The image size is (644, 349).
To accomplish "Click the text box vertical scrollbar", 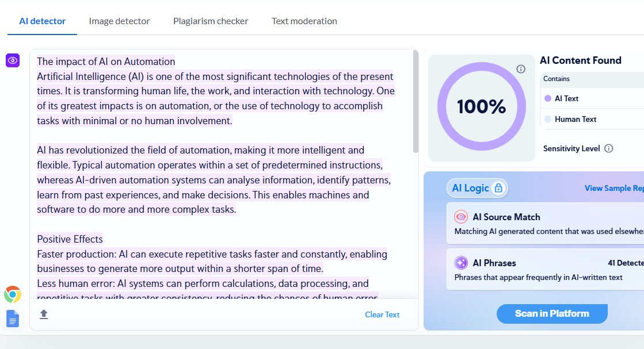I will tap(416, 102).
